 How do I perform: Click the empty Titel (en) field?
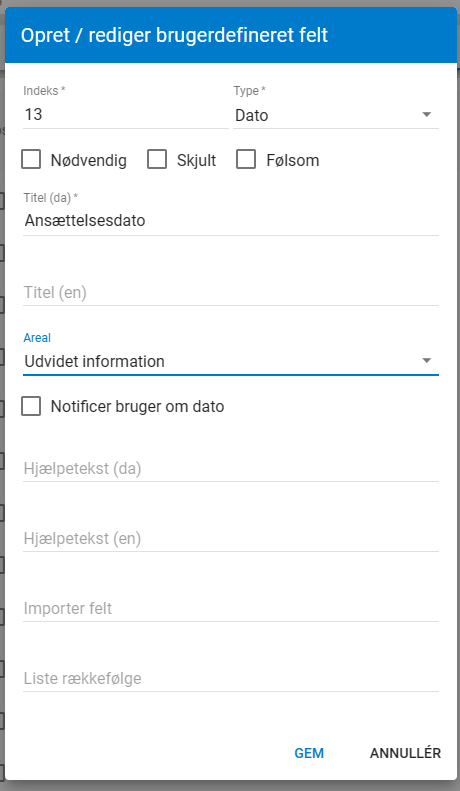pyautogui.click(x=231, y=293)
